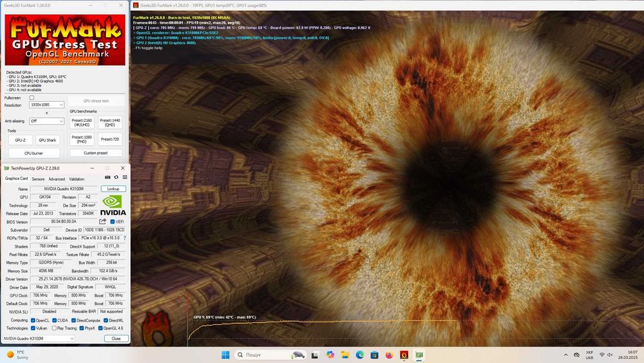
Task: Toggle the OpenGL 4.6 checkbox
Action: [x=100, y=328]
